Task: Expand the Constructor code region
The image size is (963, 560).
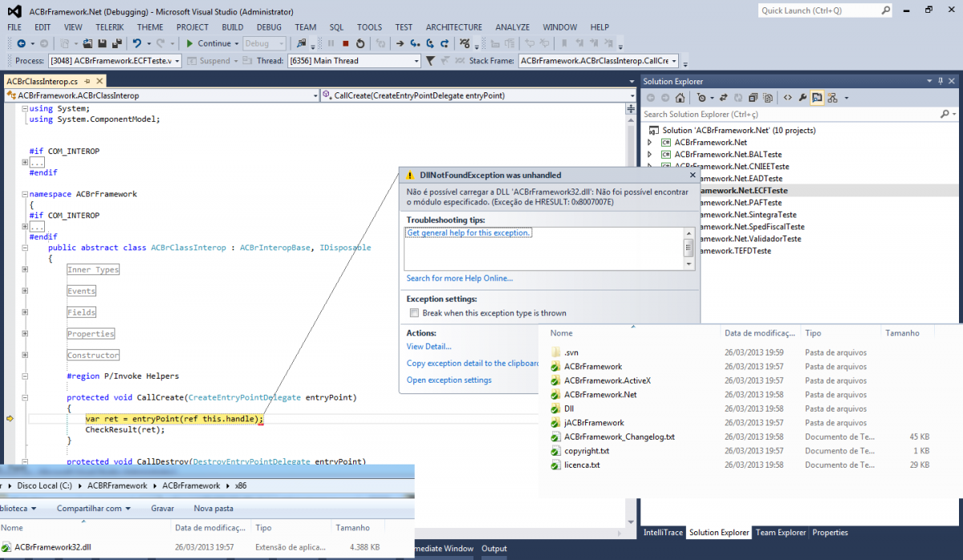Action: point(25,355)
